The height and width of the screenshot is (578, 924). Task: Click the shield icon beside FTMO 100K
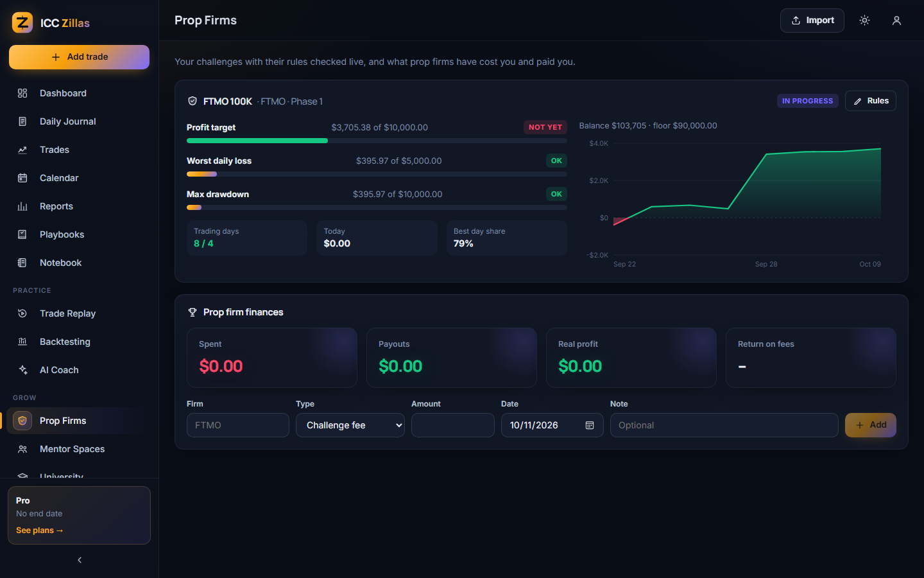193,101
